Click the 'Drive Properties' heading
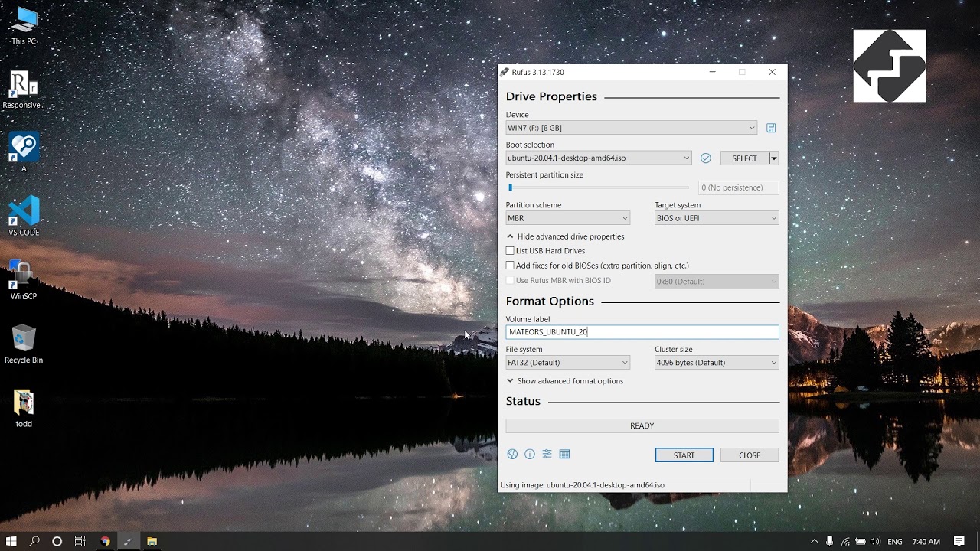This screenshot has width=980, height=551. (551, 96)
